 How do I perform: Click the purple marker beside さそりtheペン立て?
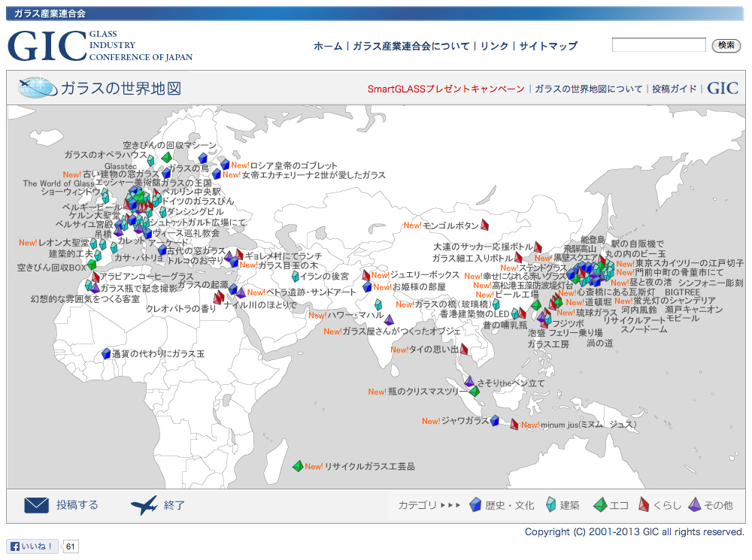pyautogui.click(x=469, y=382)
